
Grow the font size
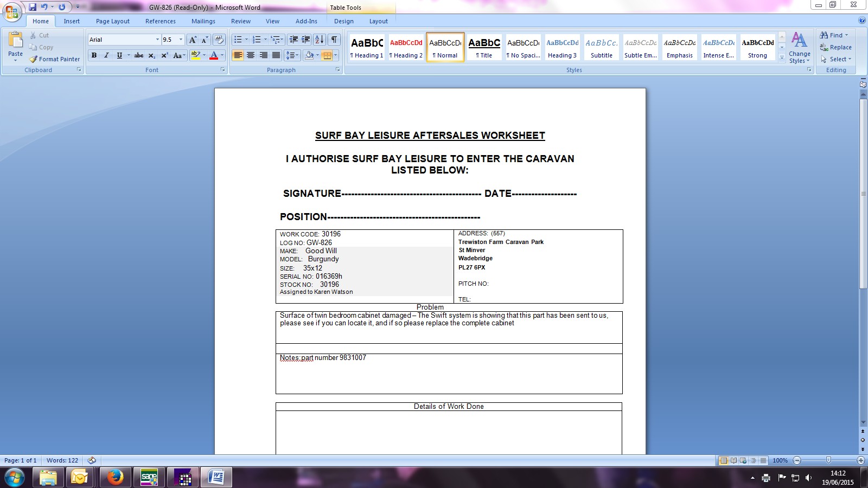[x=193, y=40]
